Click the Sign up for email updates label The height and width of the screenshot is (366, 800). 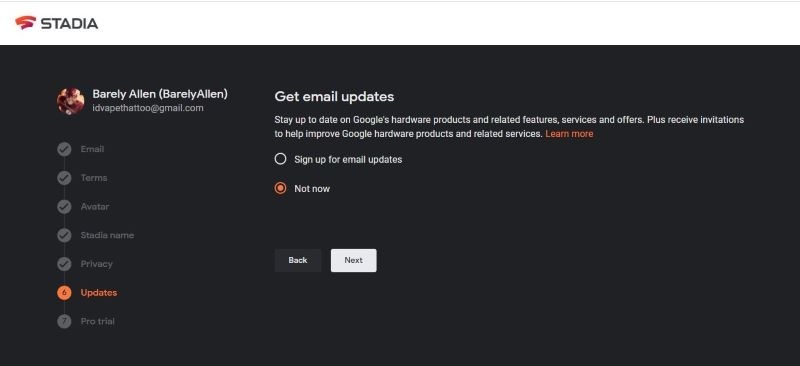pos(348,159)
